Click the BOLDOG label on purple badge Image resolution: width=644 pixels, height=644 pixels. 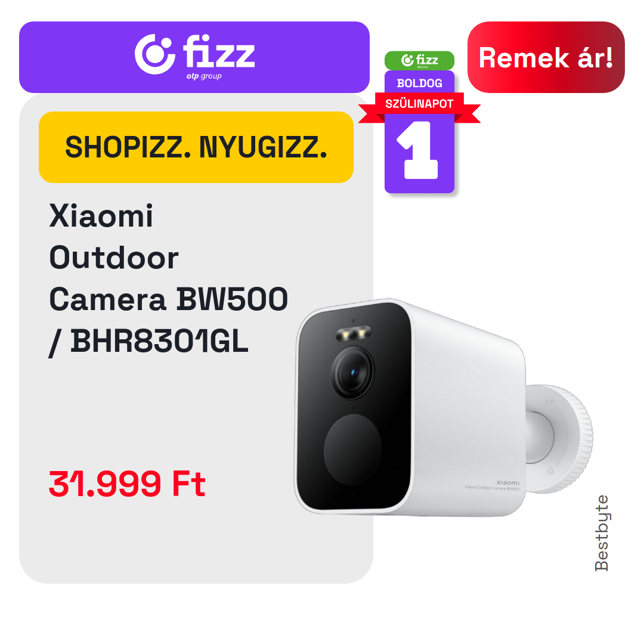419,83
